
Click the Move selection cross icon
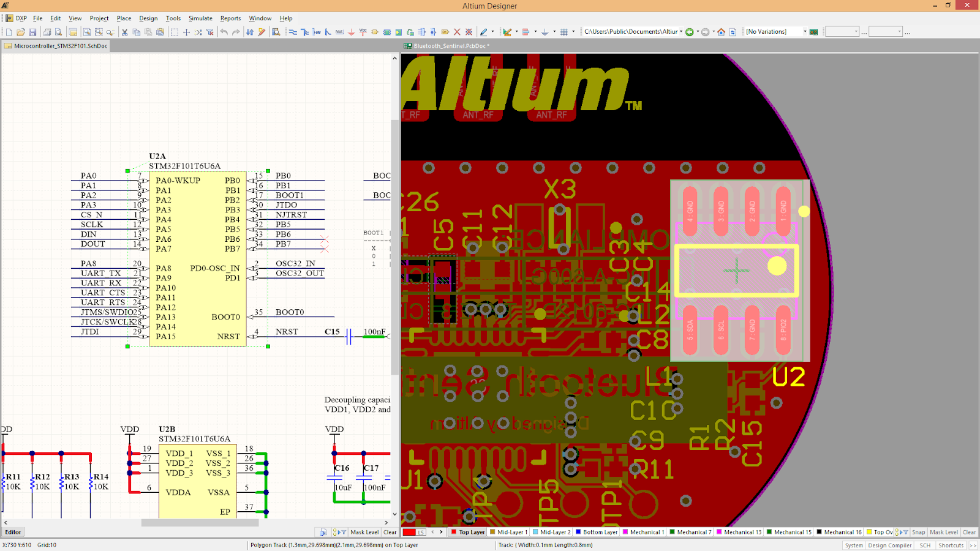point(186,32)
